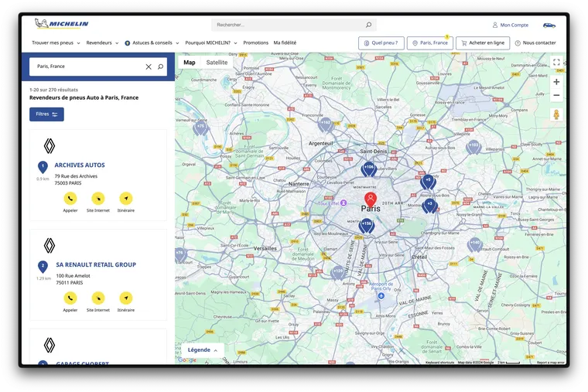Open ARCHIVES AUTOS dealer title
Viewport: 588px width, 392px height.
(80, 165)
